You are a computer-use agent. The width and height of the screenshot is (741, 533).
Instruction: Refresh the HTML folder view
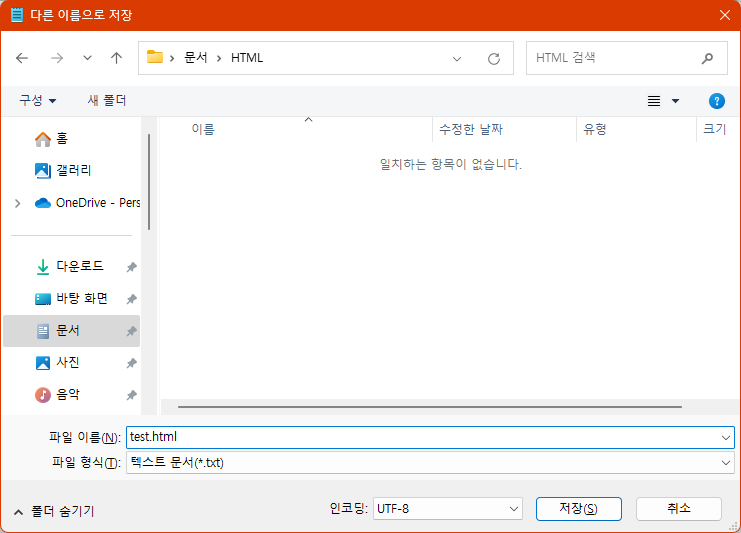pyautogui.click(x=494, y=59)
